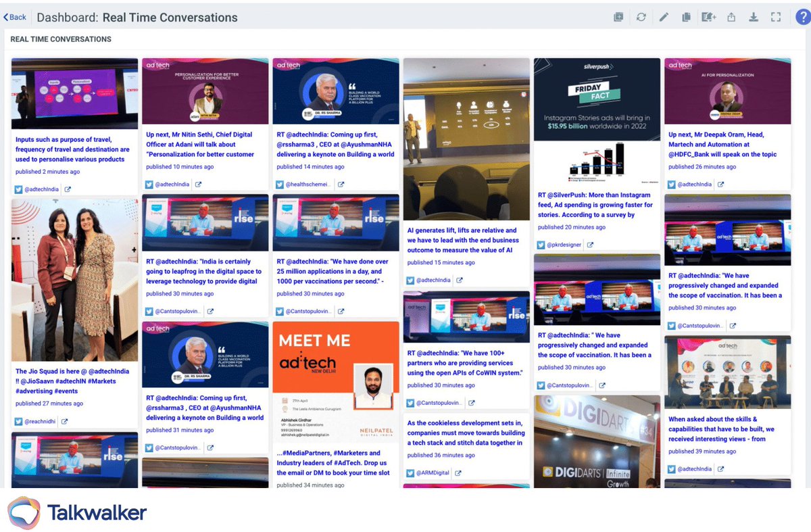Open external link icon next to @pkrdesigner
This screenshot has width=811, height=532.
590,245
